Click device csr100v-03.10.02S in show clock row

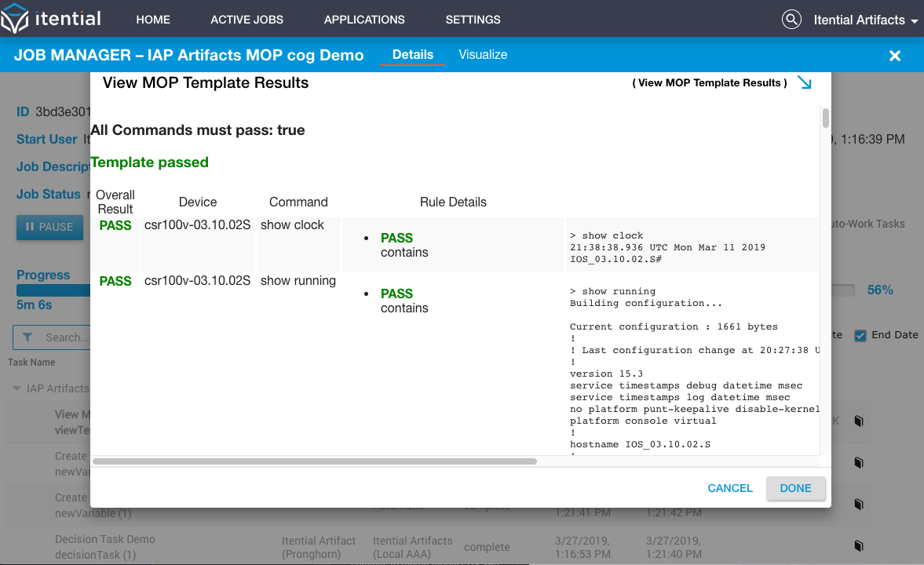point(197,225)
